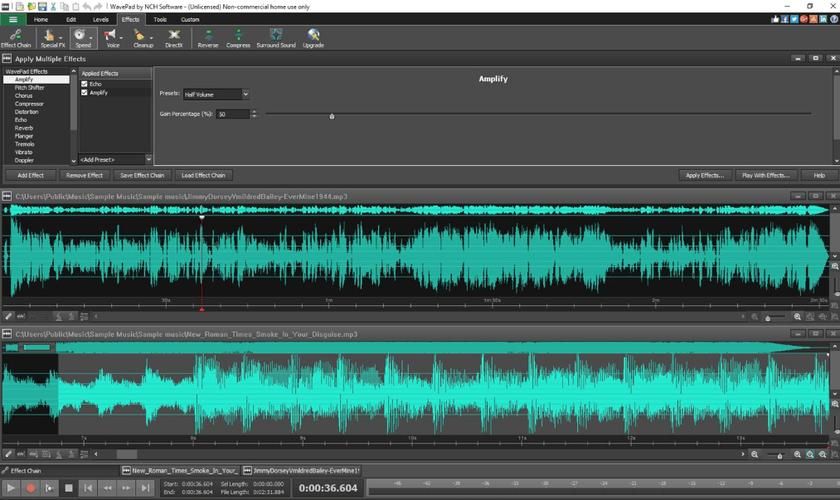This screenshot has height=500, width=840.
Task: Click the Upgrade icon
Action: tap(313, 39)
